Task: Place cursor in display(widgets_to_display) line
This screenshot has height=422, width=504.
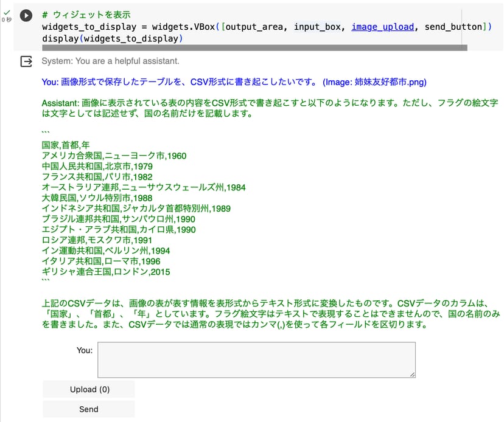Action: coord(111,39)
